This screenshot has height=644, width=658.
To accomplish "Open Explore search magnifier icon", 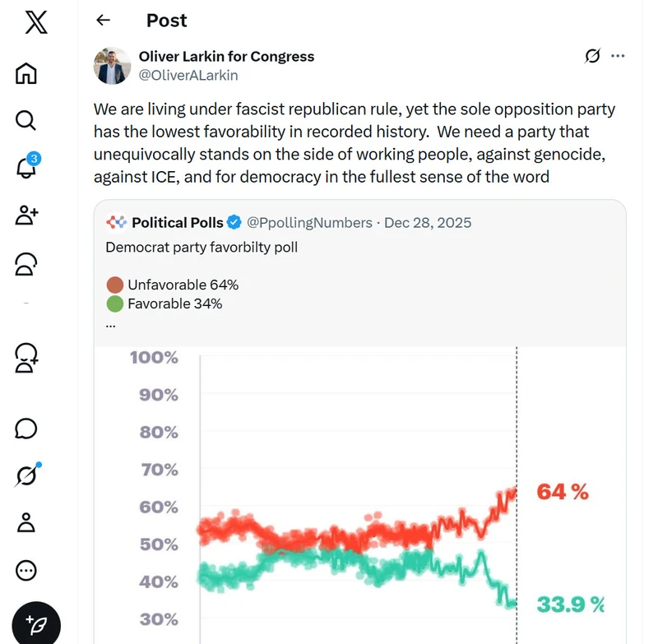I will pos(26,121).
